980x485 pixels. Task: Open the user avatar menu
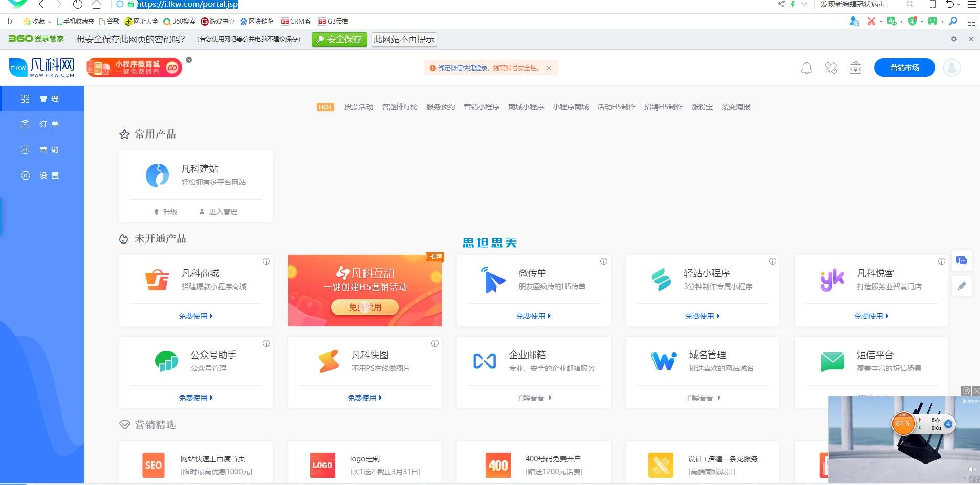952,68
